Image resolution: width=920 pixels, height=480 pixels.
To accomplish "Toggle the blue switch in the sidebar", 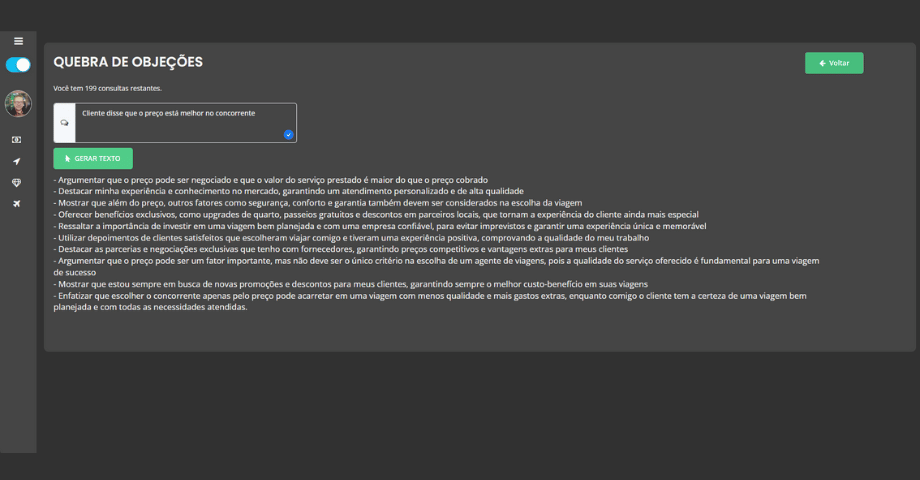I will pyautogui.click(x=18, y=65).
